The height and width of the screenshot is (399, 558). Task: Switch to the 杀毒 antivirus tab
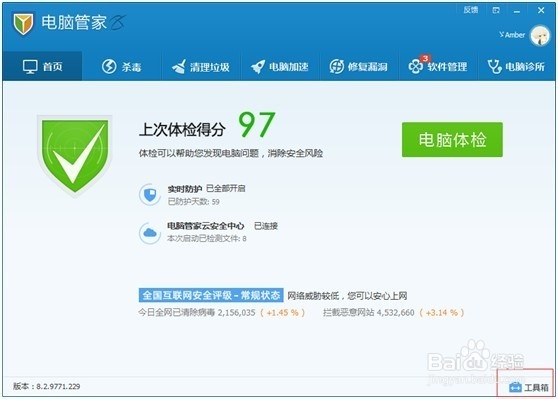[x=121, y=67]
